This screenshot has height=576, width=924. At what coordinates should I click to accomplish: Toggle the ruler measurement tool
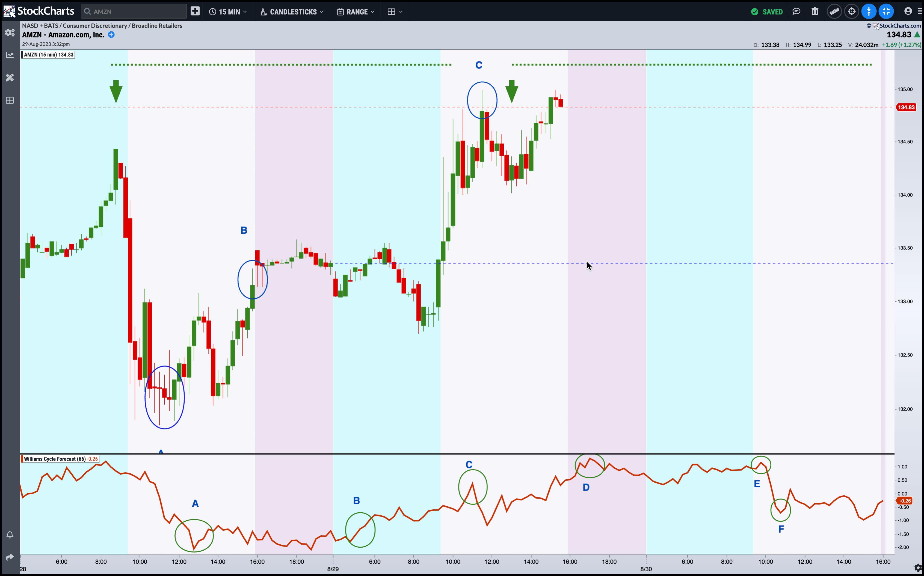click(834, 11)
